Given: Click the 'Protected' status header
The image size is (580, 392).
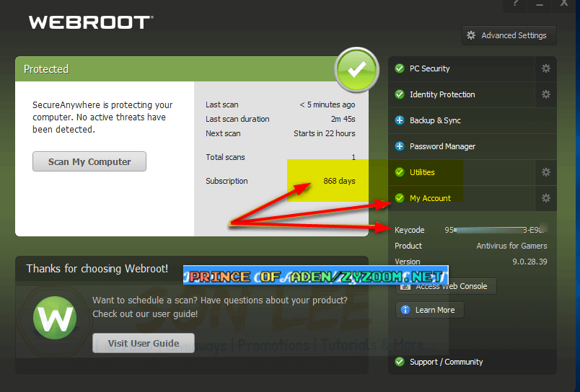Looking at the screenshot, I should pyautogui.click(x=46, y=69).
